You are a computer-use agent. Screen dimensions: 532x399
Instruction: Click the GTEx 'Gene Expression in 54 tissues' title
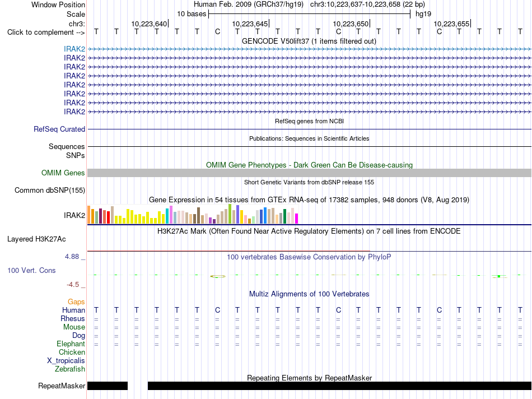pyautogui.click(x=309, y=199)
